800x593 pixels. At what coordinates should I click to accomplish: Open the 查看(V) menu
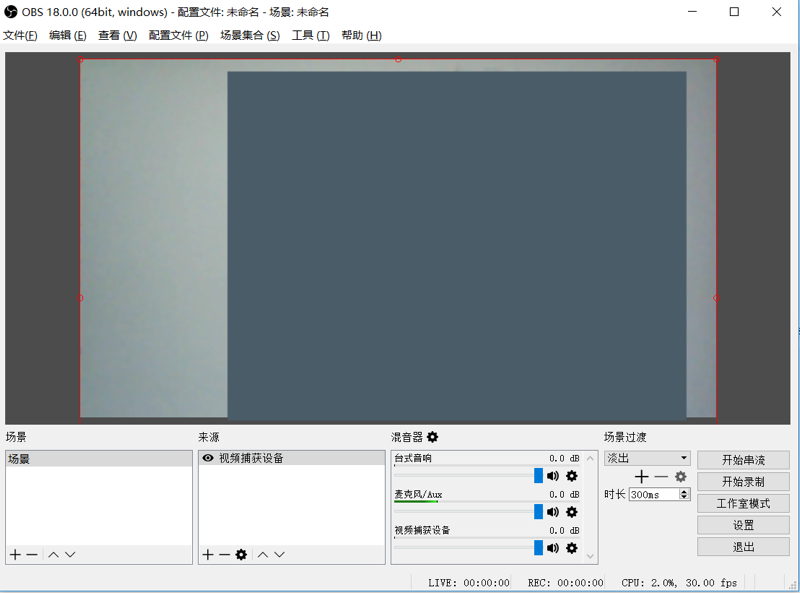point(117,35)
